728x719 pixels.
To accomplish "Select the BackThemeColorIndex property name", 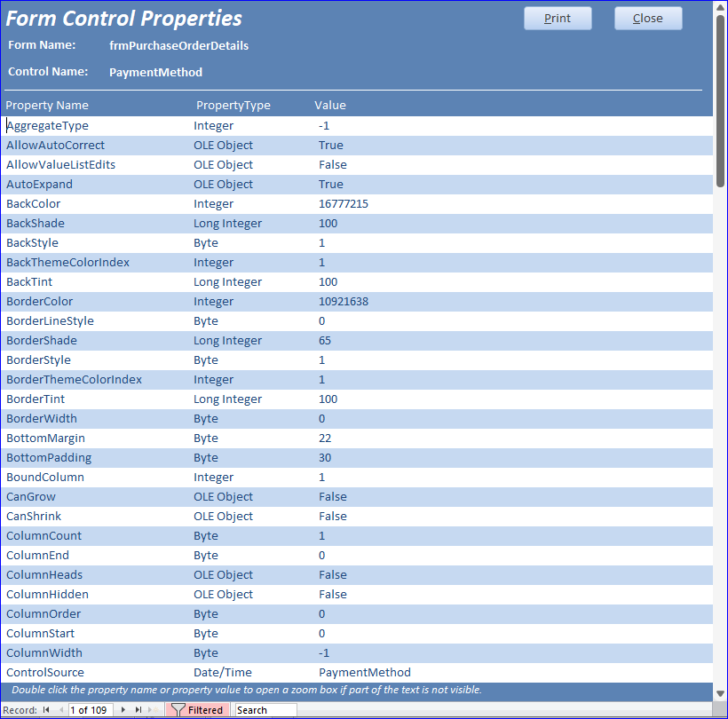I will pyautogui.click(x=67, y=262).
